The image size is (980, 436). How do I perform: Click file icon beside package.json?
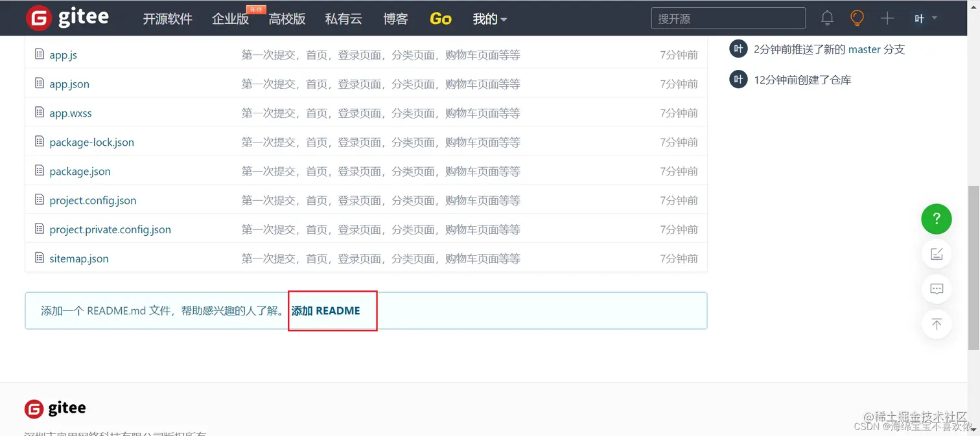coord(40,171)
